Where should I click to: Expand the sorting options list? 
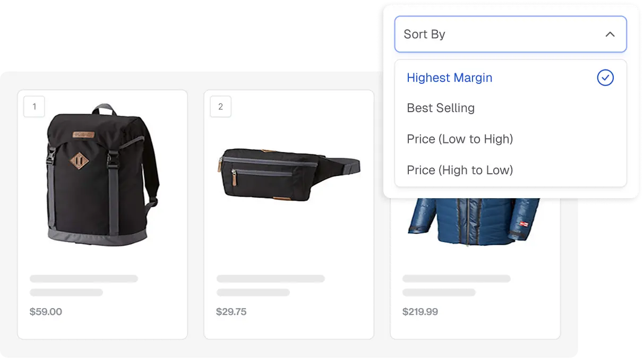510,34
